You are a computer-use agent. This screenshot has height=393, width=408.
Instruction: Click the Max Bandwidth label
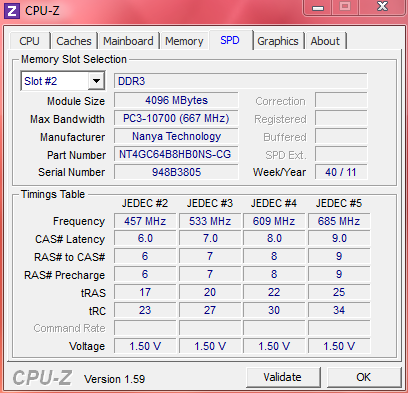click(x=67, y=119)
